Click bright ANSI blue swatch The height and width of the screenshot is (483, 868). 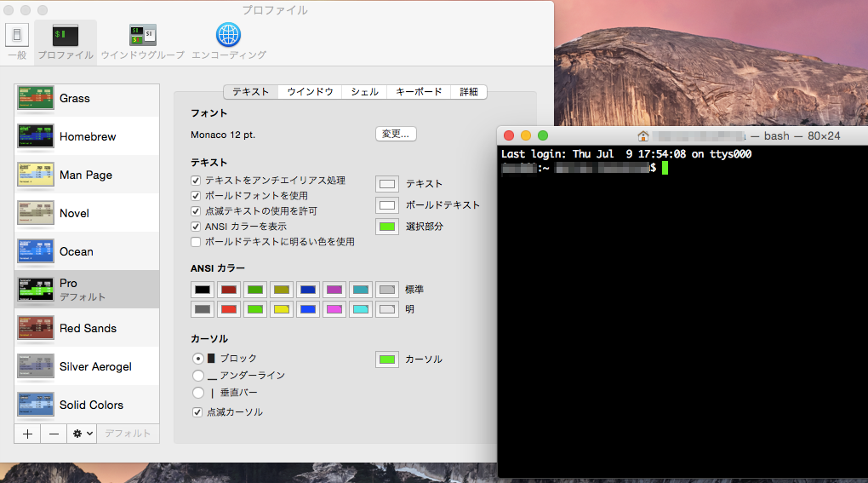tap(308, 309)
